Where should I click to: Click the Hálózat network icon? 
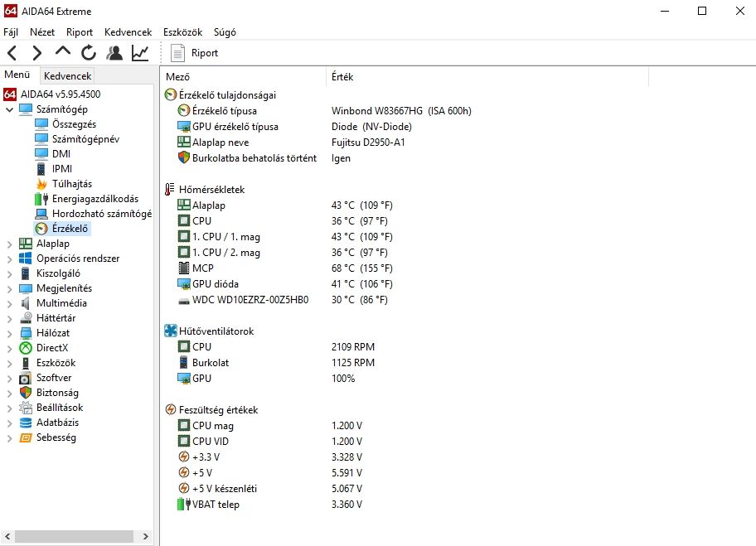point(25,333)
